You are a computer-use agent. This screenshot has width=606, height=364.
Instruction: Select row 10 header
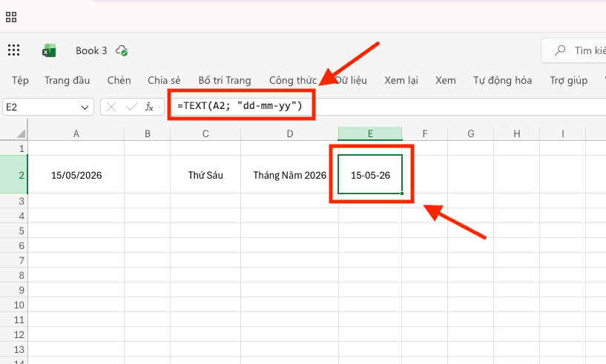[14, 305]
